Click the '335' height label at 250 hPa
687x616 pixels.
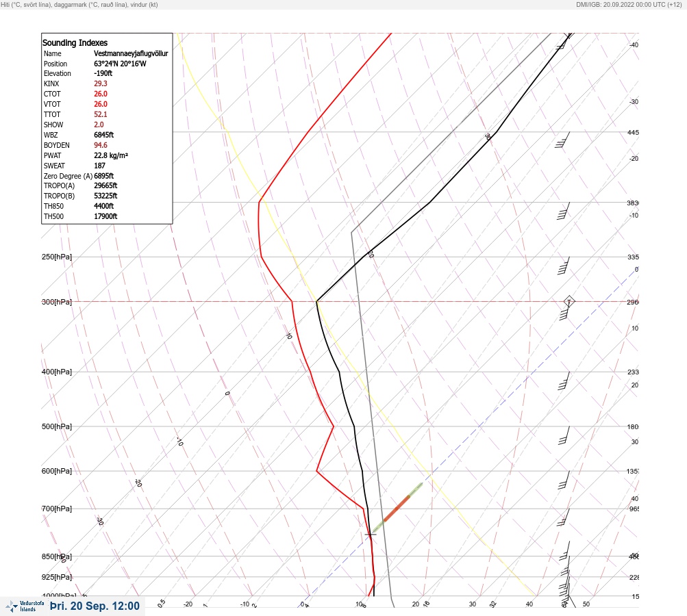(x=633, y=257)
